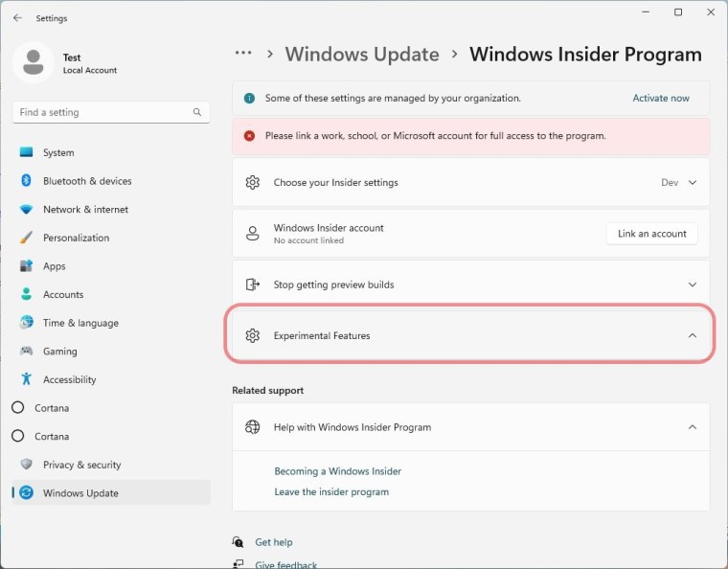Open Personalization settings page

click(76, 238)
